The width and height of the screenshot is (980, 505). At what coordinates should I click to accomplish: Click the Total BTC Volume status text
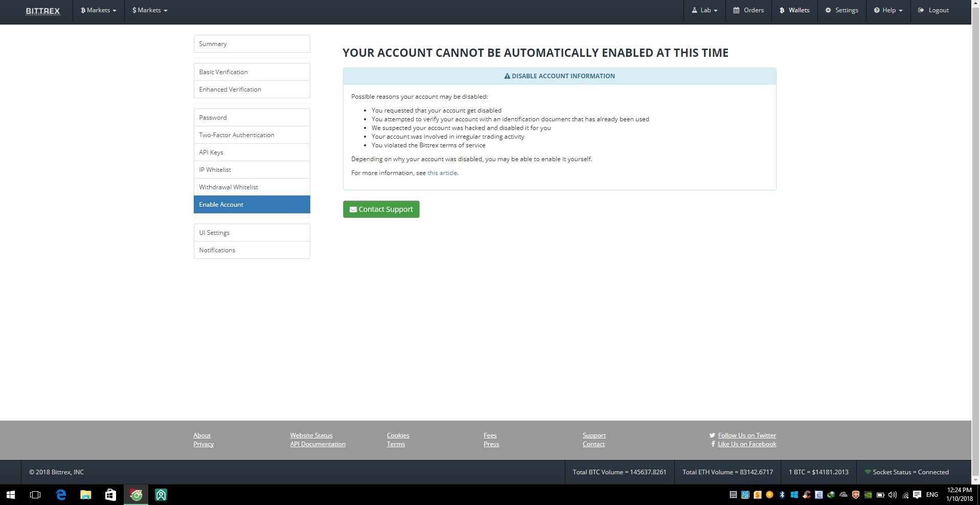(620, 472)
